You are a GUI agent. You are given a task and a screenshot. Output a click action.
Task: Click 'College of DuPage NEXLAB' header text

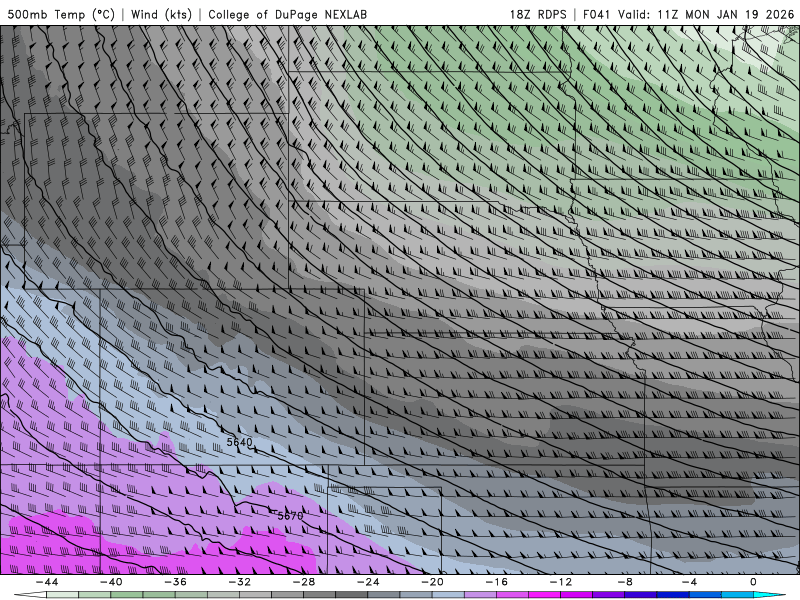[287, 14]
